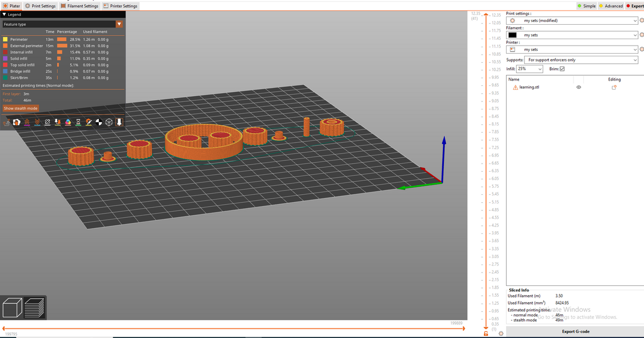Click the sliced layers preview icon
644x338 pixels.
pyautogui.click(x=34, y=308)
